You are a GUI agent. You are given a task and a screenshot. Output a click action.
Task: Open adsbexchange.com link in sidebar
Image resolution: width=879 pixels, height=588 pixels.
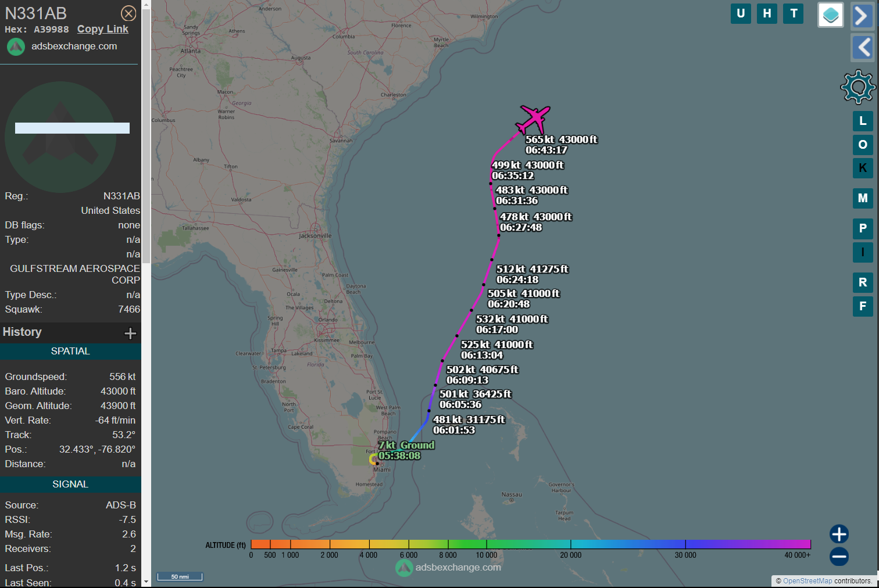74,46
